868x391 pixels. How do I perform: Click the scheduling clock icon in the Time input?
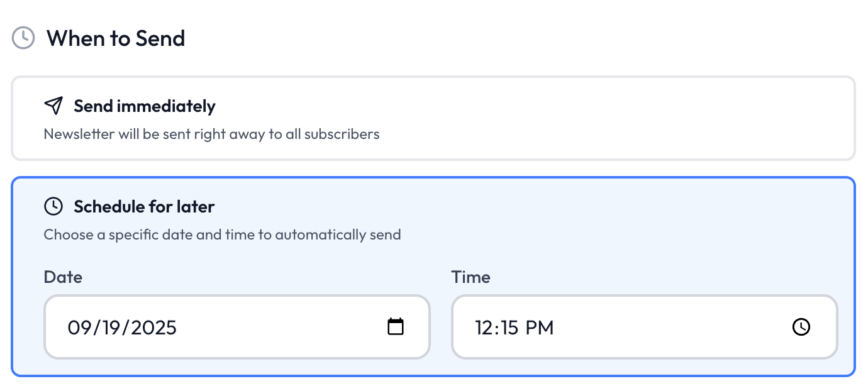801,327
